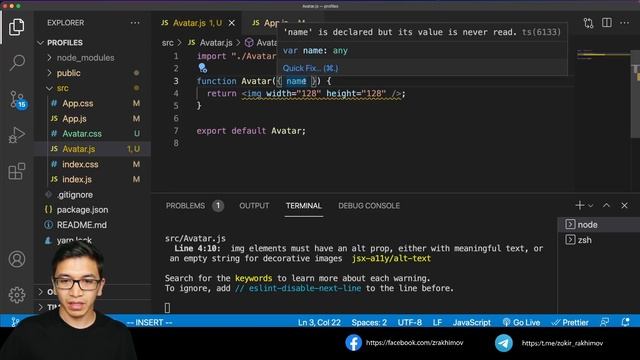Open the new terminal profile dropdown arrow
640x360 pixels.
(x=590, y=206)
